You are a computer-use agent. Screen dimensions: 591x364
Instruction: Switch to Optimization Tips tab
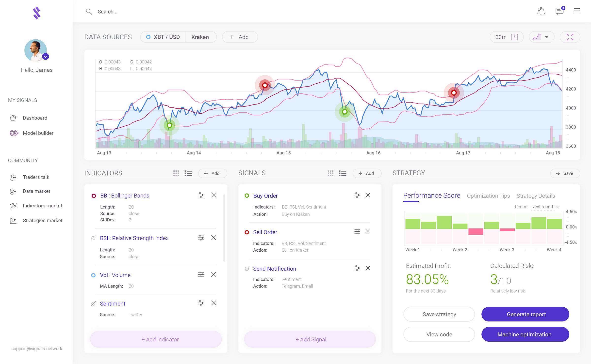(488, 196)
